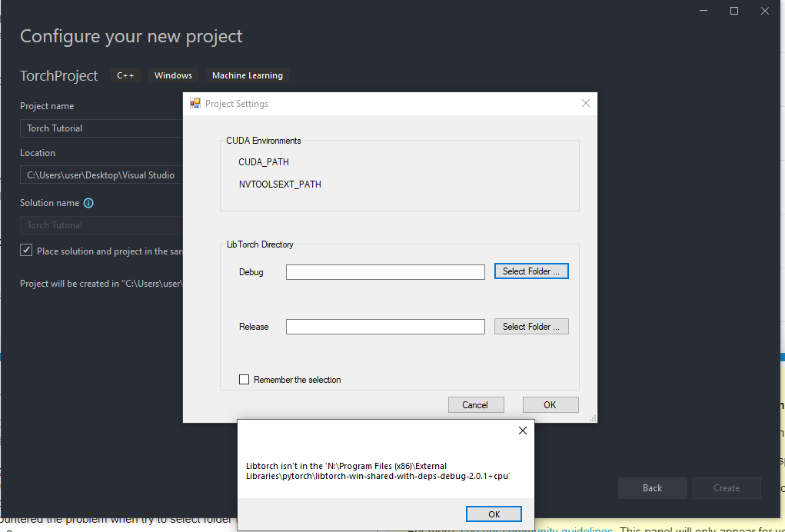Close the Configure your new project window
Image resolution: width=785 pixels, height=532 pixels.
coord(764,11)
